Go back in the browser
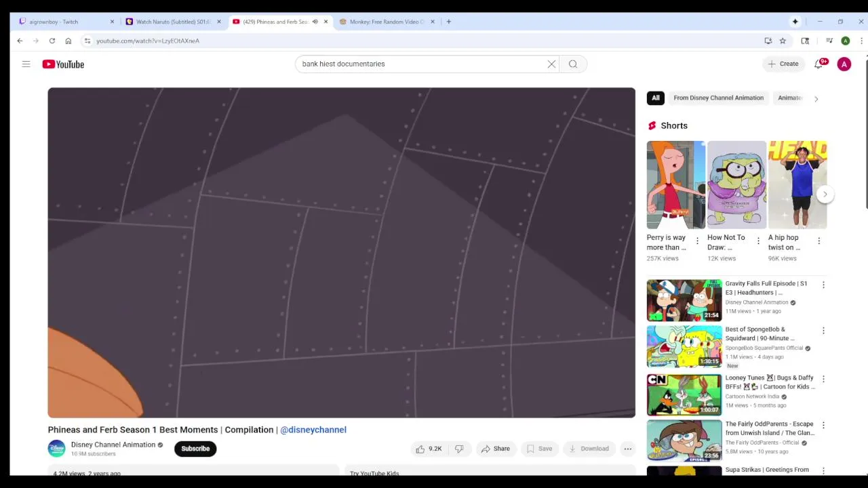The width and height of the screenshot is (868, 488). 20,41
